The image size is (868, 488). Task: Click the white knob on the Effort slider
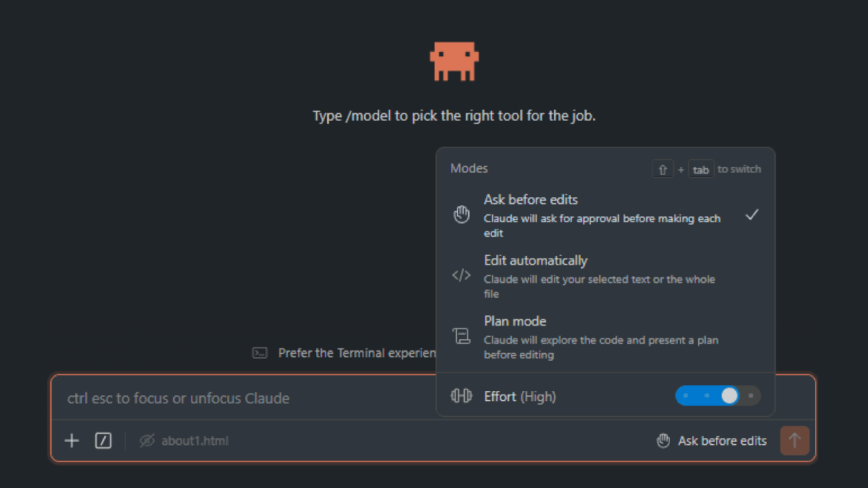click(x=729, y=395)
